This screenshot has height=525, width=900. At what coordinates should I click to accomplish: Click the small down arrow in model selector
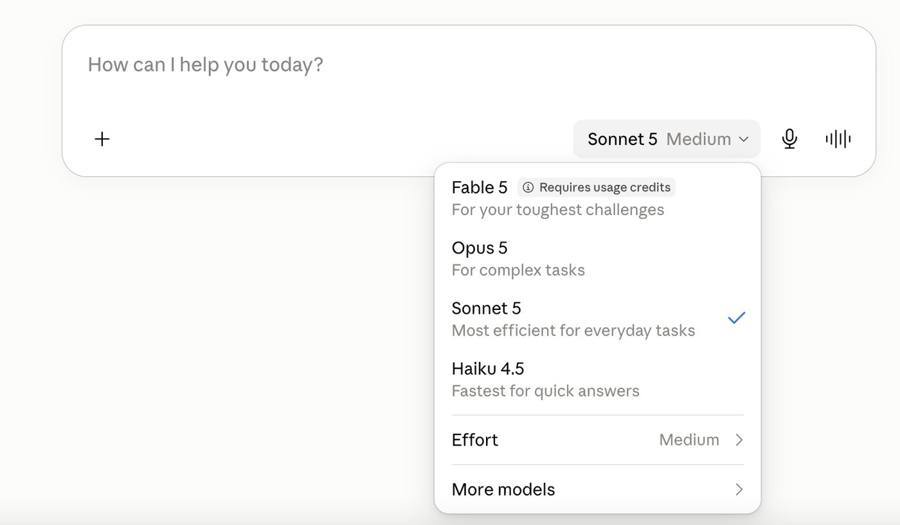pos(743,139)
